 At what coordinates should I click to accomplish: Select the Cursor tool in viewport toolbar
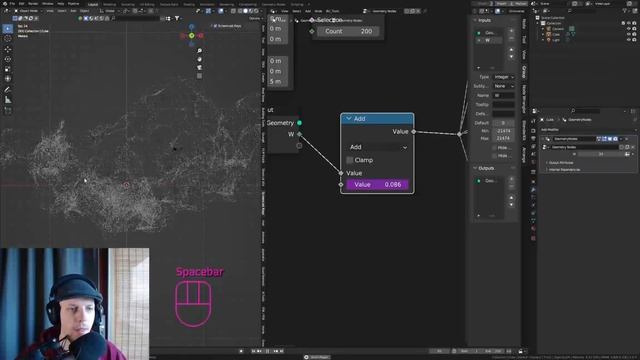pyautogui.click(x=8, y=39)
